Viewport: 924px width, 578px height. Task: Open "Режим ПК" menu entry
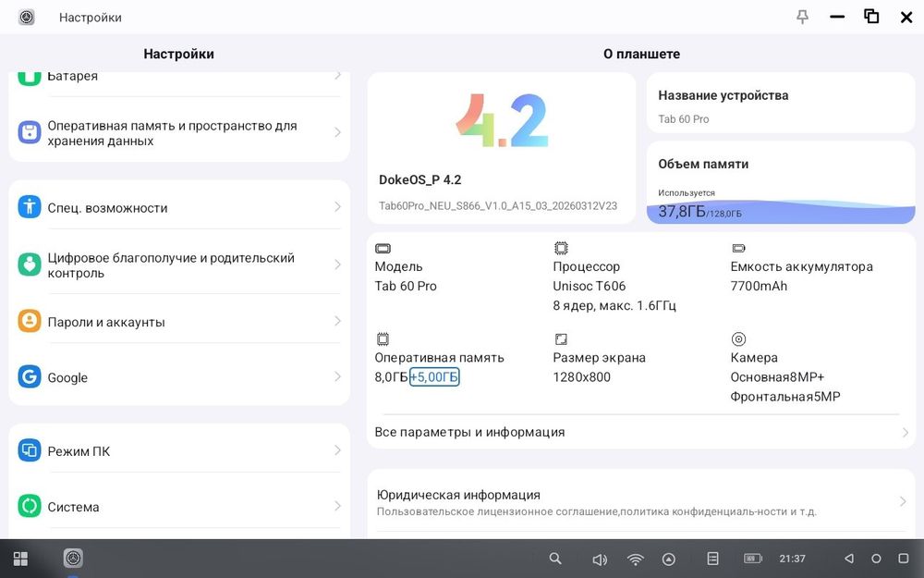[179, 450]
